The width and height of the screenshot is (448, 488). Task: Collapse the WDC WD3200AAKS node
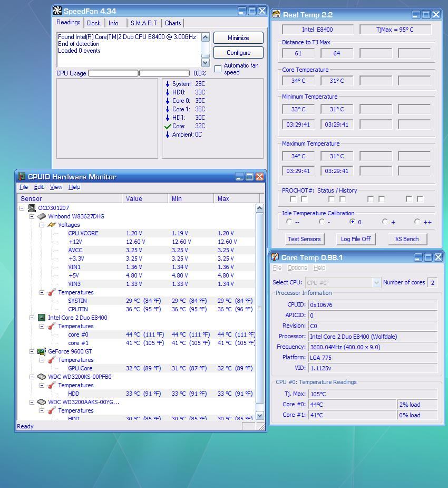(x=32, y=402)
